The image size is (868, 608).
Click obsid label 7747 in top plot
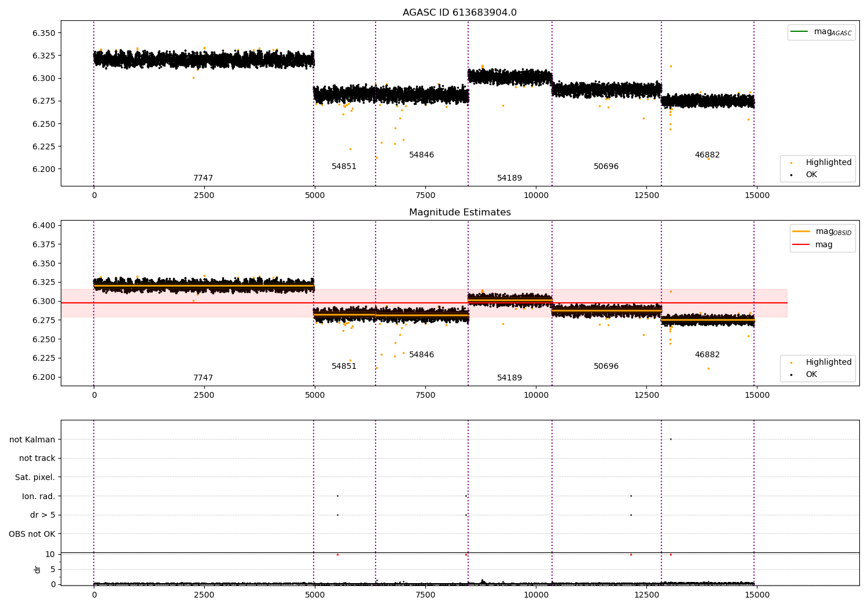203,178
